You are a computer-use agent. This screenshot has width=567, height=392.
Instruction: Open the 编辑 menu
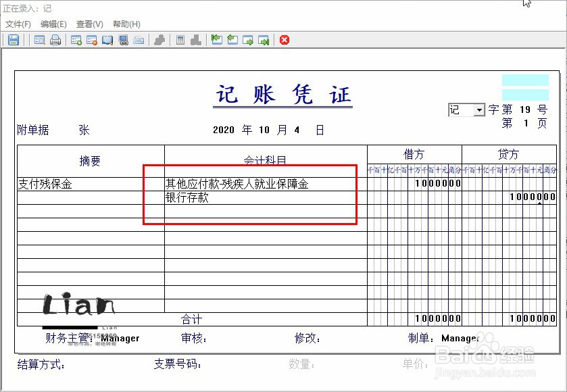[x=54, y=24]
